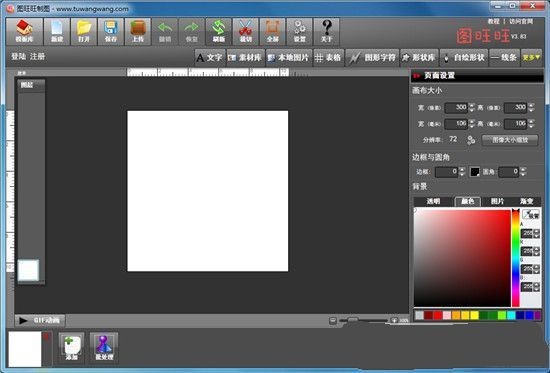Switch background to 渐变 gradient tab
550x373 pixels.
526,201
